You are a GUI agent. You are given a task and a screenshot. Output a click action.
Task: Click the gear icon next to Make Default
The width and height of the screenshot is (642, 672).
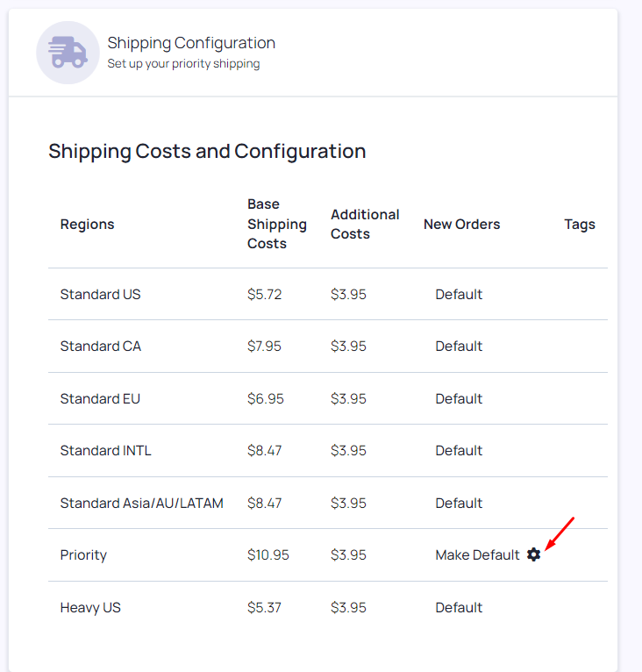pyautogui.click(x=533, y=554)
